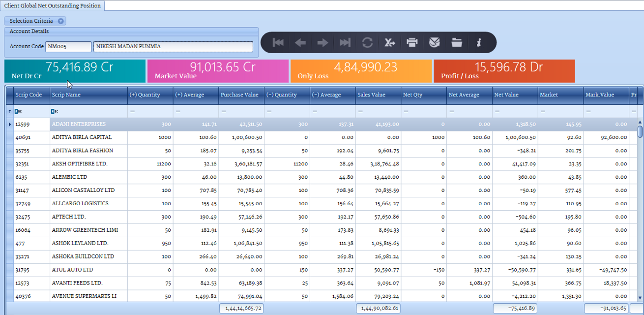The height and width of the screenshot is (315, 644).
Task: Jump to the last record icon
Action: [345, 43]
